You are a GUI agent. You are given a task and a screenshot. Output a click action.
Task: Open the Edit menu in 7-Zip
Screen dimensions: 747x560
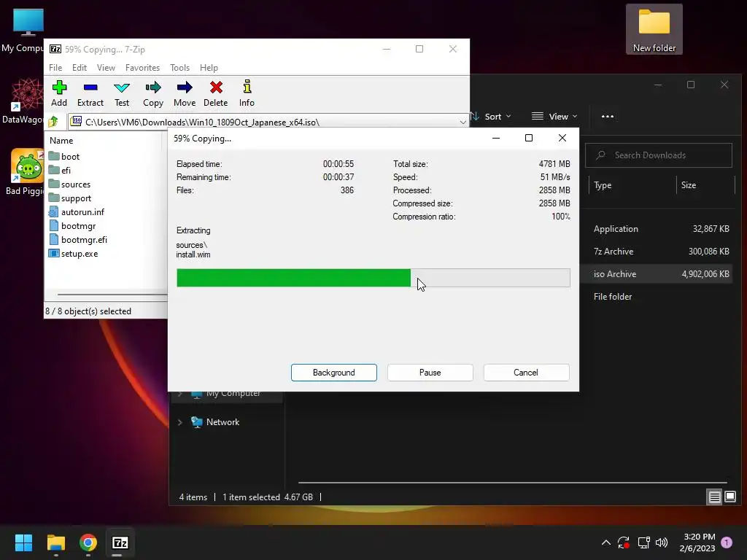pyautogui.click(x=80, y=68)
